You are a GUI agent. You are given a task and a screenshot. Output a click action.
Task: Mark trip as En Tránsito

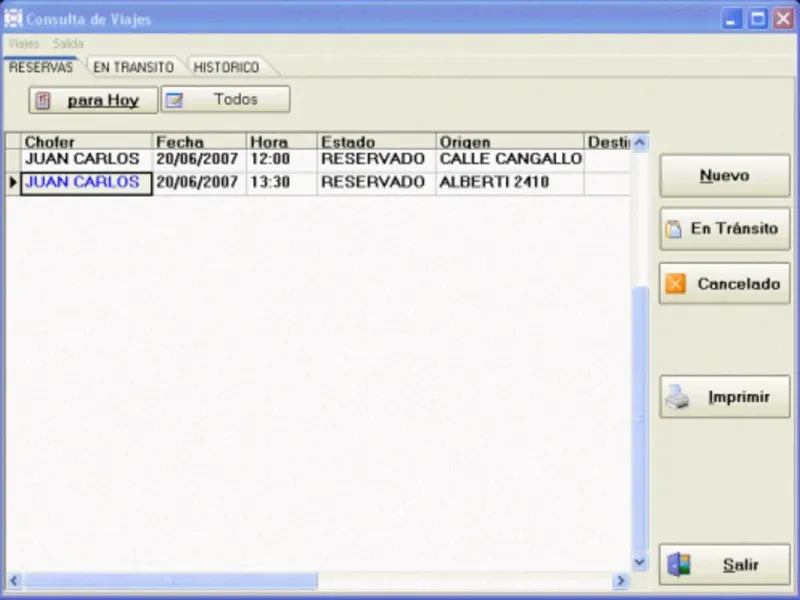[724, 229]
